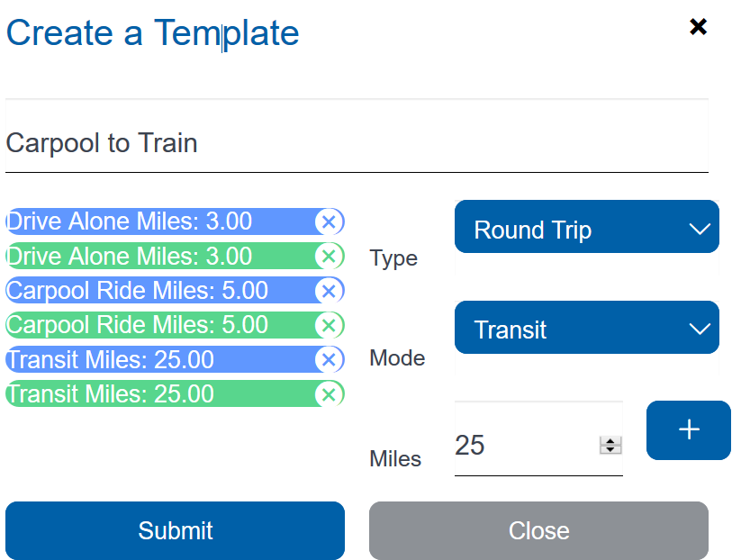Remove the green Drive Alone Miles 3.00 tag
Viewport: 732px width, 560px height.
pyautogui.click(x=329, y=257)
